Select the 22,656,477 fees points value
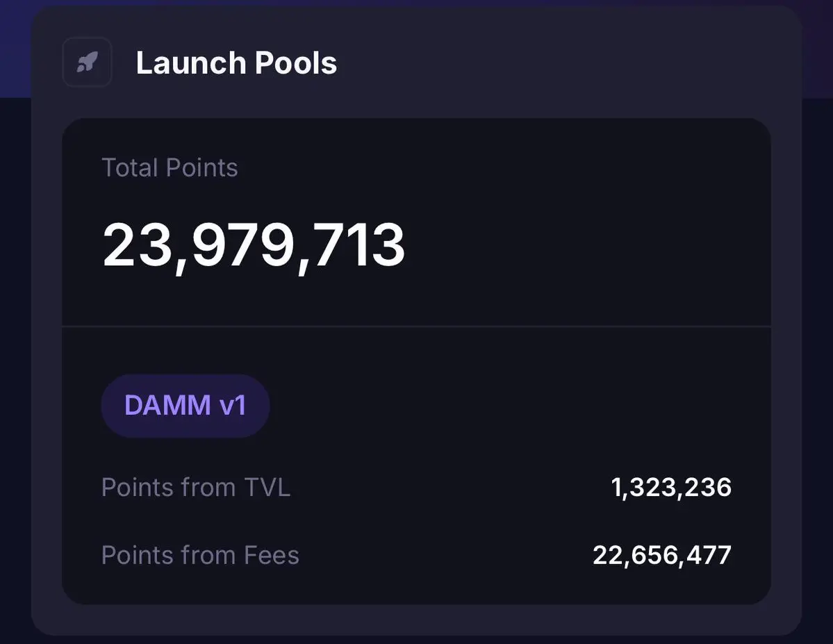 pyautogui.click(x=662, y=555)
